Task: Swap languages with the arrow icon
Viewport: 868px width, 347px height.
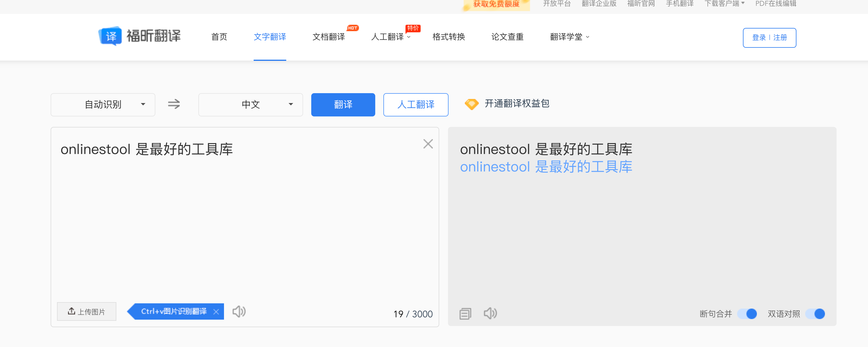Action: [174, 104]
